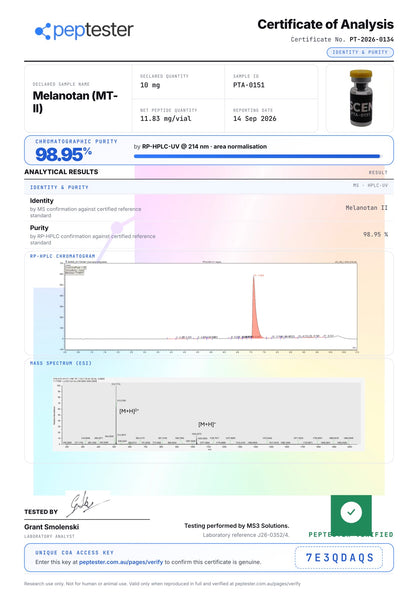
Task: Select the sample ID PTA-0151
Action: [x=249, y=85]
